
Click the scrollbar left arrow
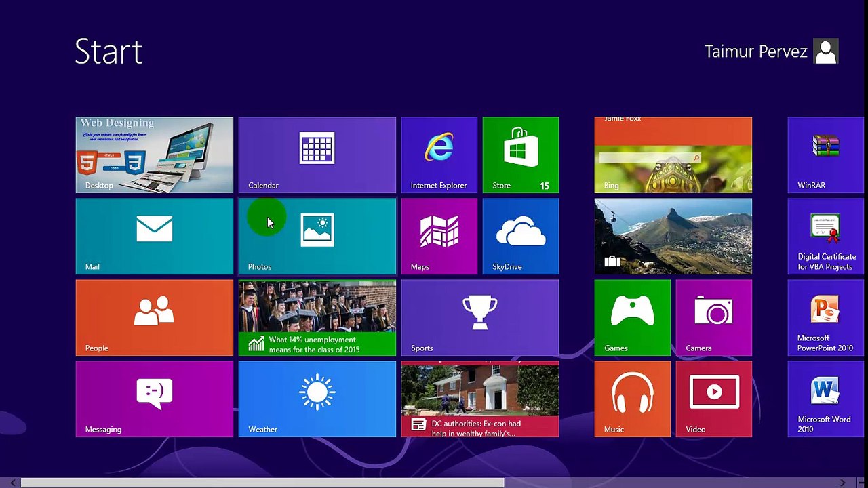click(x=12, y=483)
